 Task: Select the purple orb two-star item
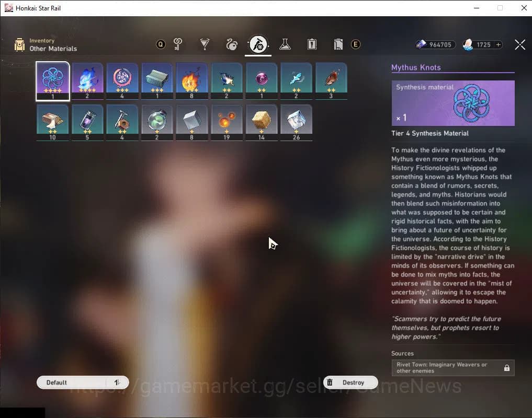261,80
